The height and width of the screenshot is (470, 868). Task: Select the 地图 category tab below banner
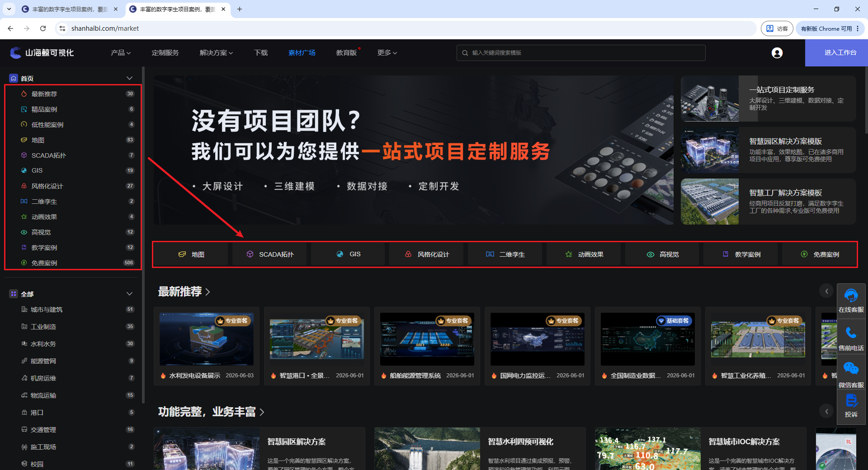[191, 254]
